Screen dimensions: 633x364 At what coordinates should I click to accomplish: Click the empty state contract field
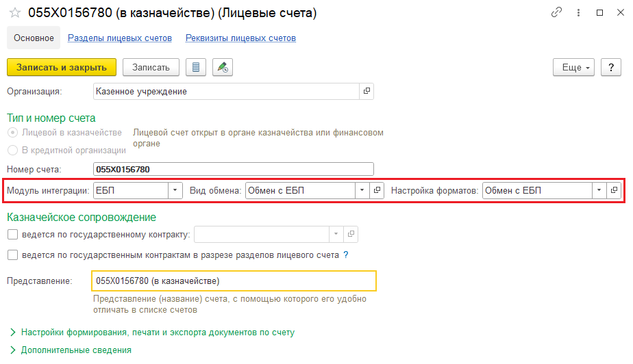[x=262, y=234]
